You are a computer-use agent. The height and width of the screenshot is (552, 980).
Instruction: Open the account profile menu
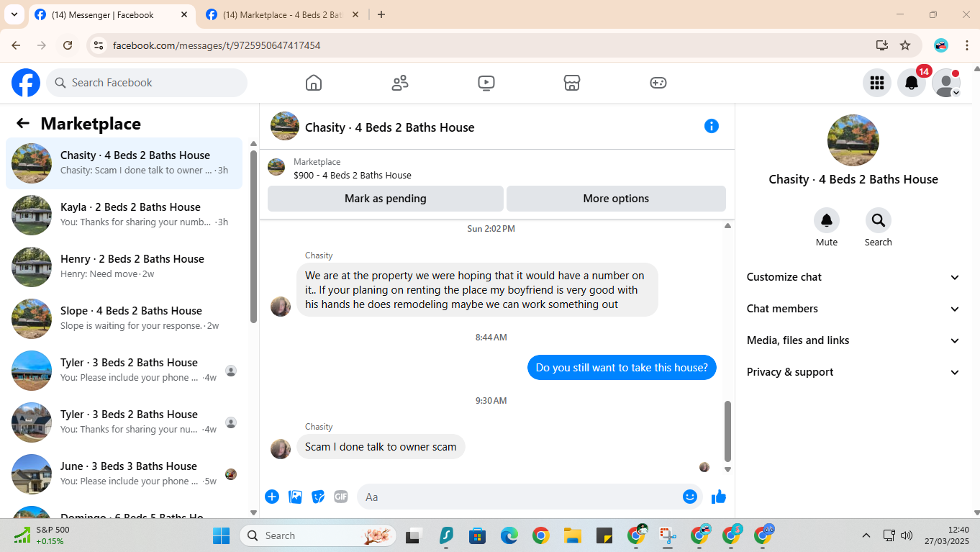[945, 83]
